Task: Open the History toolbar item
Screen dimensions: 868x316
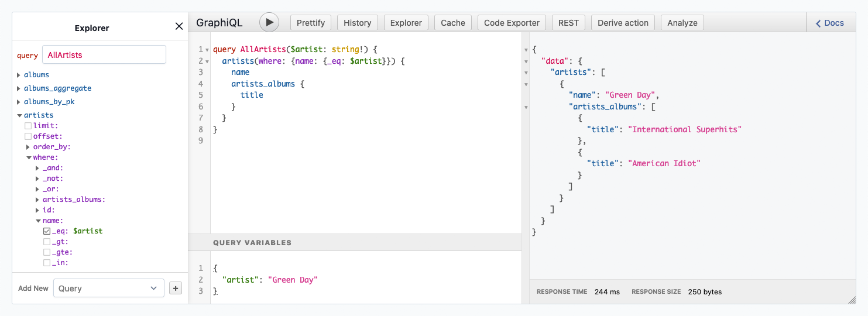Action: [357, 23]
